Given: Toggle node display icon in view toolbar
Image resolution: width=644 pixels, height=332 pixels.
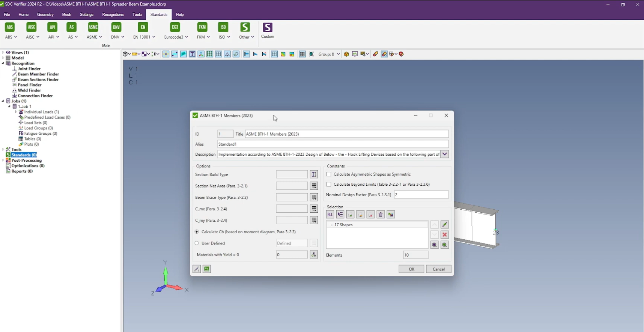Looking at the screenshot, I should point(166,54).
